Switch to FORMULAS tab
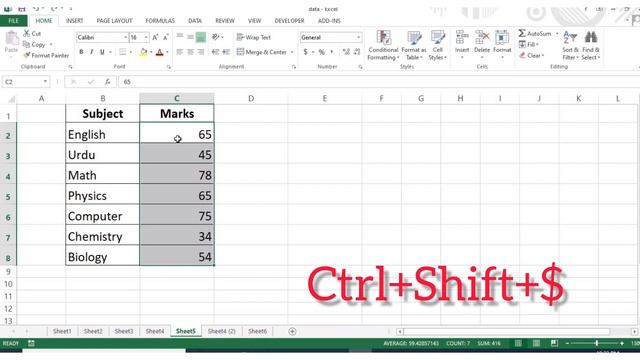 coord(160,21)
